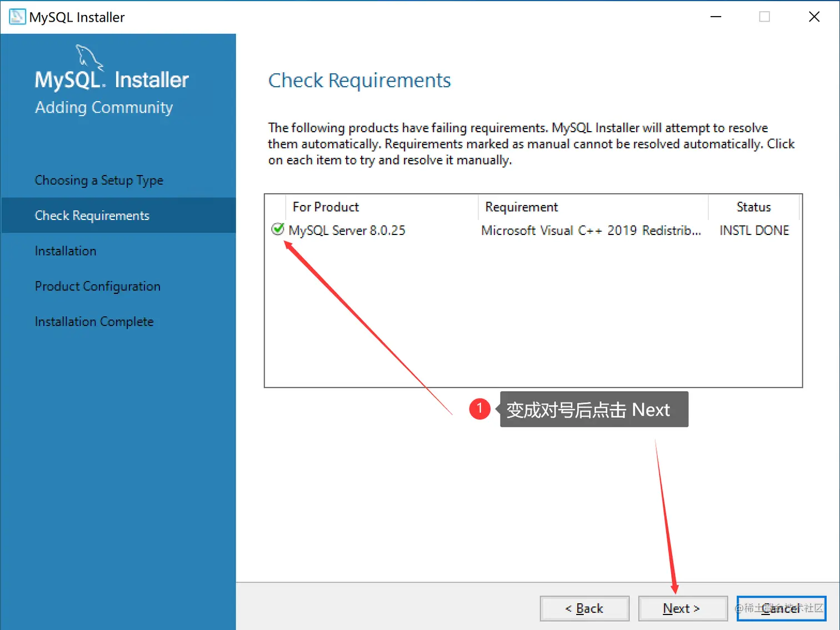Click the Check Requirements page heading

[359, 81]
